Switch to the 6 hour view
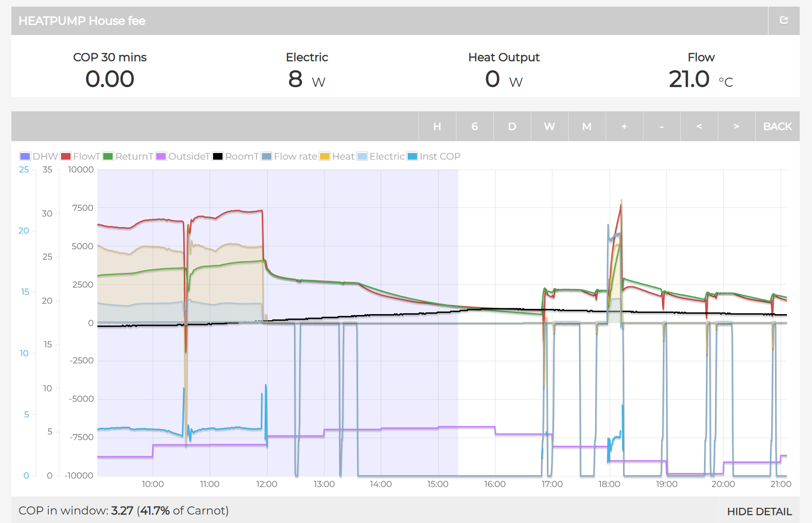 click(474, 126)
